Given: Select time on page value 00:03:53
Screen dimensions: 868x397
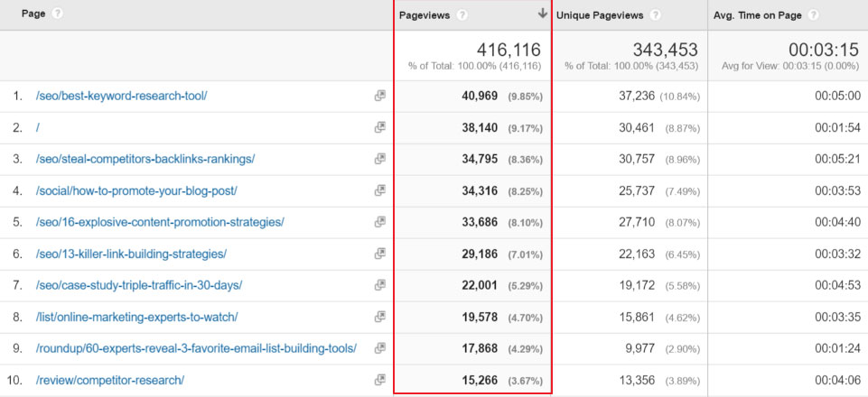Looking at the screenshot, I should 837,190.
